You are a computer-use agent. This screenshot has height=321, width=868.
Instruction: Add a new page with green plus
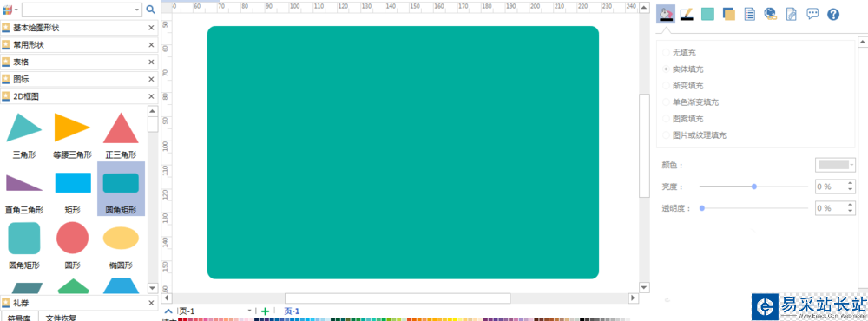(265, 311)
